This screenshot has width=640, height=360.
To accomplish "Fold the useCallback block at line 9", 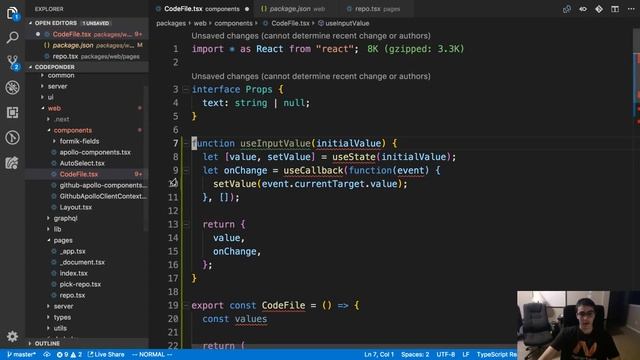I will tap(186, 170).
